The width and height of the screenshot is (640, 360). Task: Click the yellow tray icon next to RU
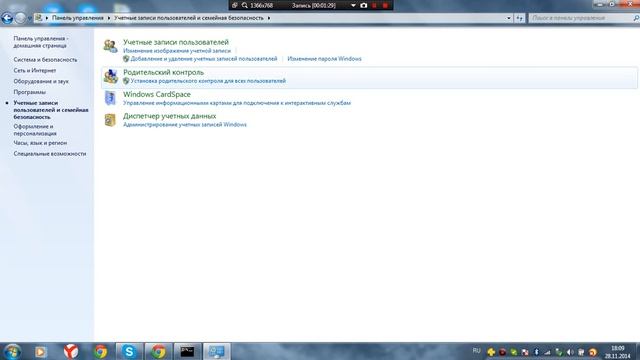pos(491,352)
